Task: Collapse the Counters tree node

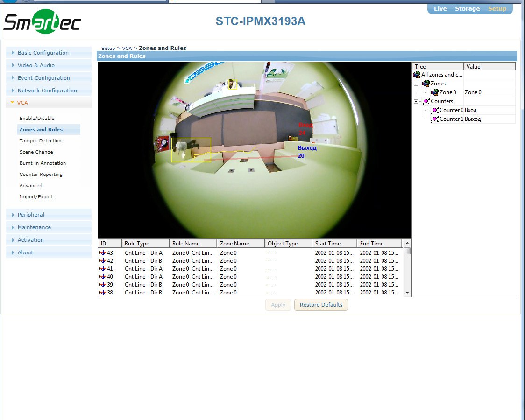Action: click(x=416, y=101)
